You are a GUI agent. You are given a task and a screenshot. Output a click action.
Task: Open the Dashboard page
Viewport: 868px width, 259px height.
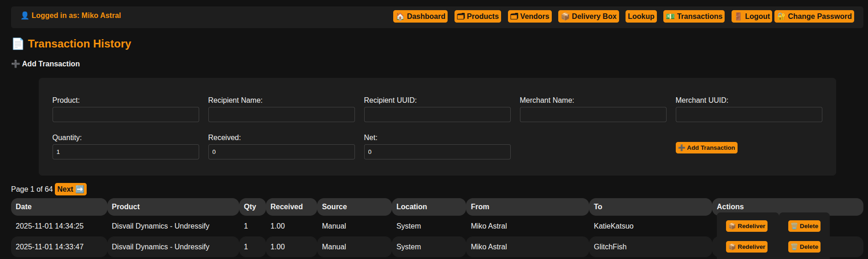pos(420,17)
